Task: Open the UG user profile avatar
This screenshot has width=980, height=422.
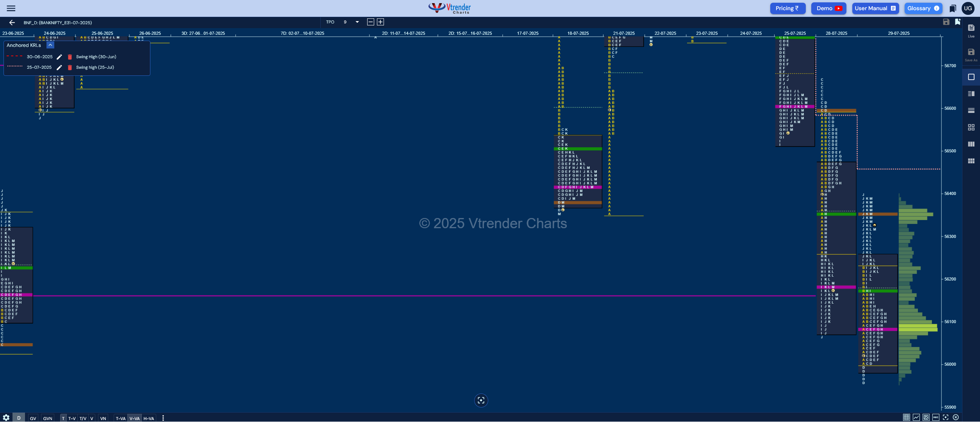Action: click(x=968, y=8)
